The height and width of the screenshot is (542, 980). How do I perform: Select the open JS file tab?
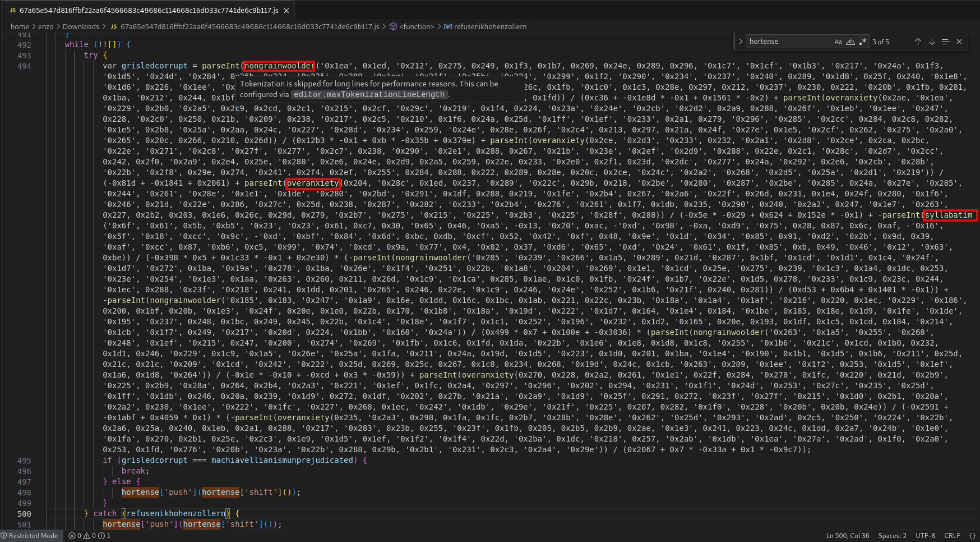147,11
